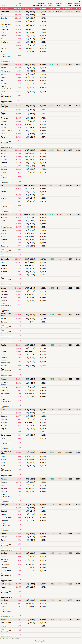This screenshot has height=644, width=82.
Task: Select the TAMPONI TOTALI column header
Action: 69,4
